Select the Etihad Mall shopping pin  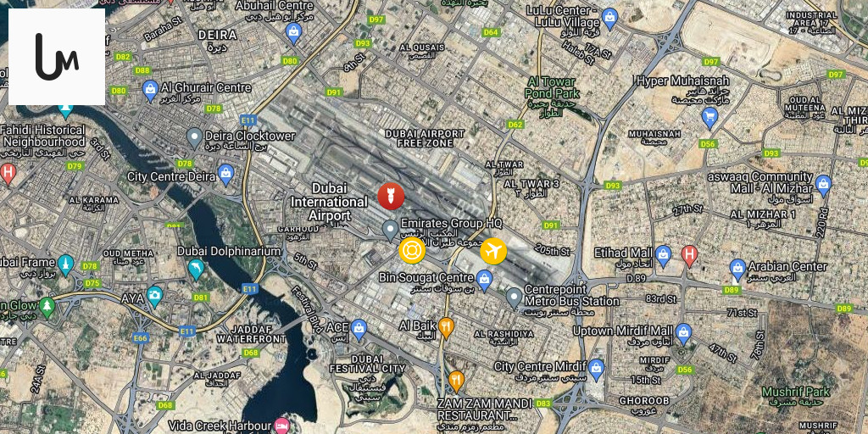(663, 258)
